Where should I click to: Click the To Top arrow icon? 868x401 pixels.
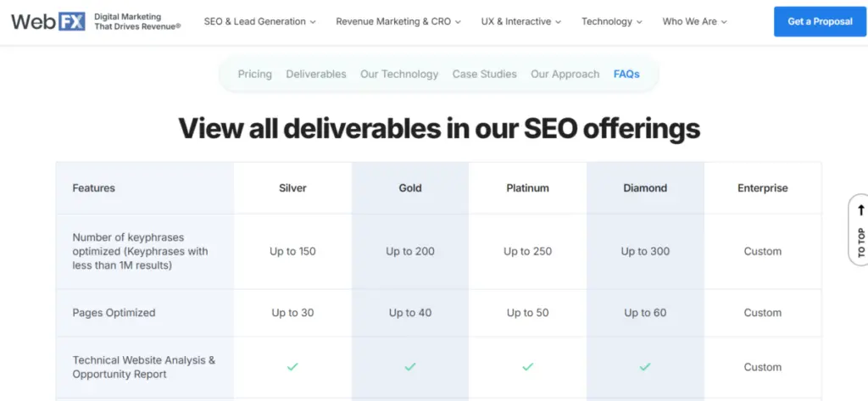[x=861, y=210]
